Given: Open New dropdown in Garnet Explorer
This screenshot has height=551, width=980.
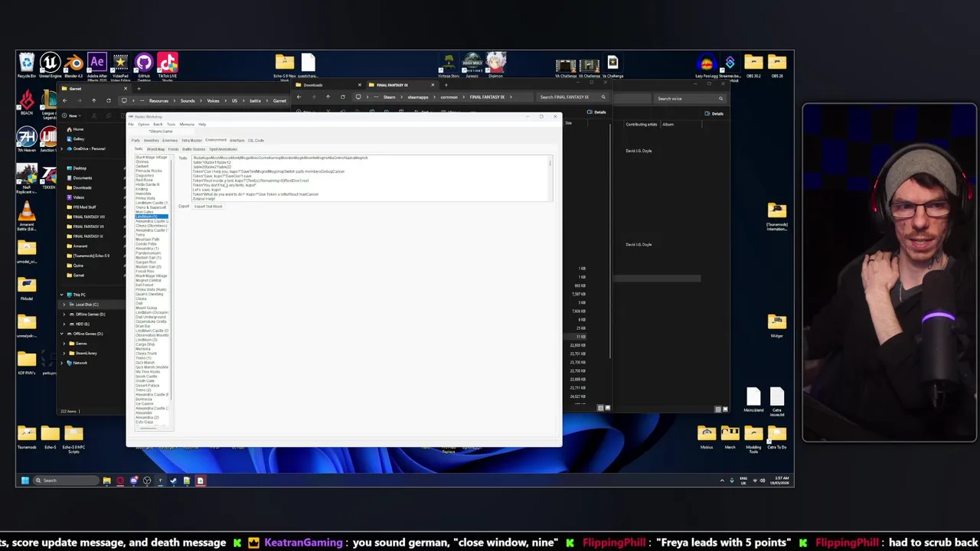Looking at the screenshot, I should (72, 116).
